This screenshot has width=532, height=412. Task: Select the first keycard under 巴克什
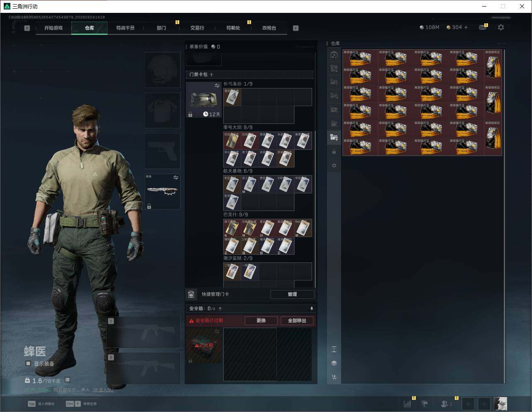pos(232,228)
